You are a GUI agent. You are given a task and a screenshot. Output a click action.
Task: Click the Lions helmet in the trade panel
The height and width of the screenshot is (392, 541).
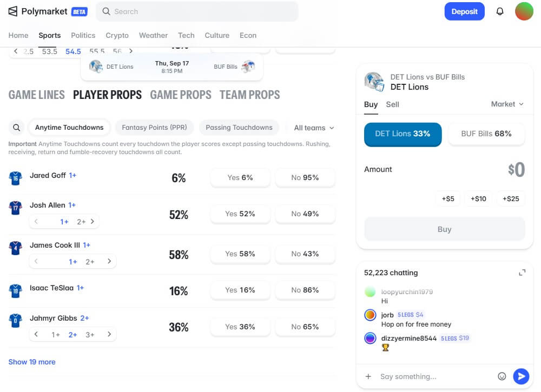[x=374, y=82]
